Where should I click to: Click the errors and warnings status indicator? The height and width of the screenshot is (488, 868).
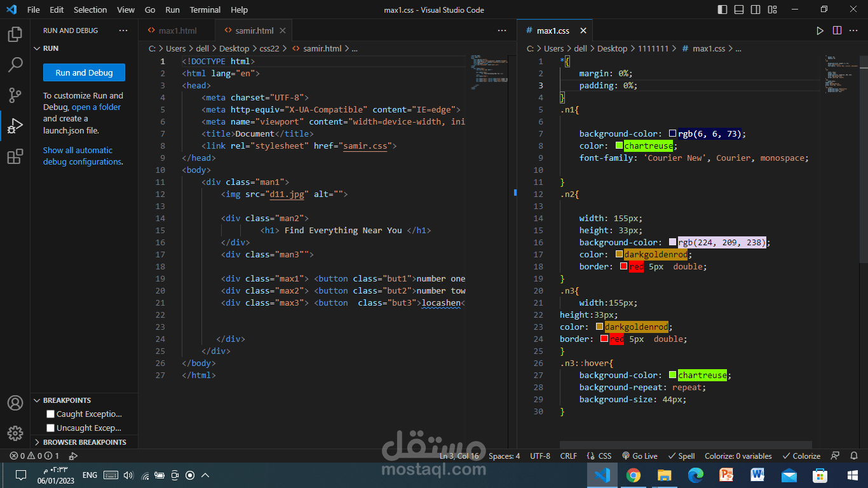coord(34,456)
